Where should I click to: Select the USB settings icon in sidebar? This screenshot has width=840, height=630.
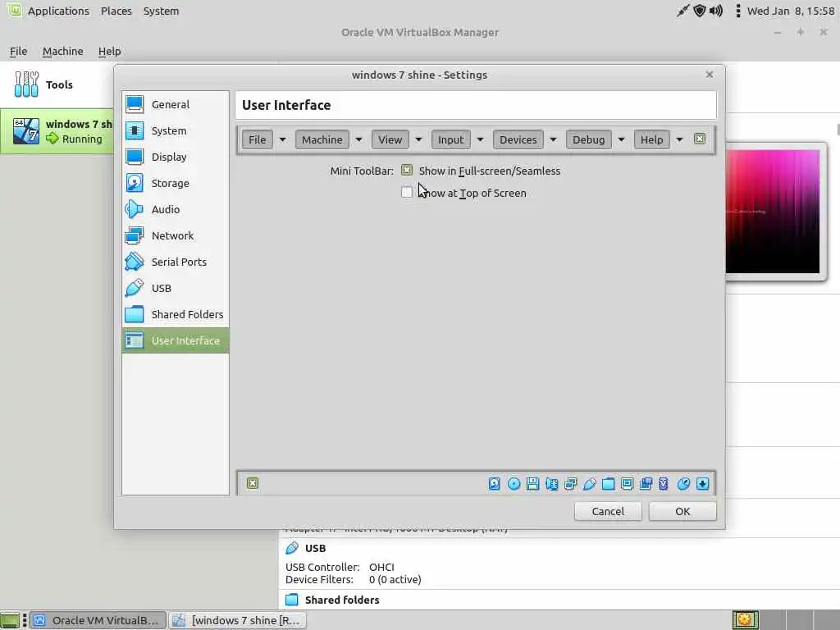coord(135,288)
